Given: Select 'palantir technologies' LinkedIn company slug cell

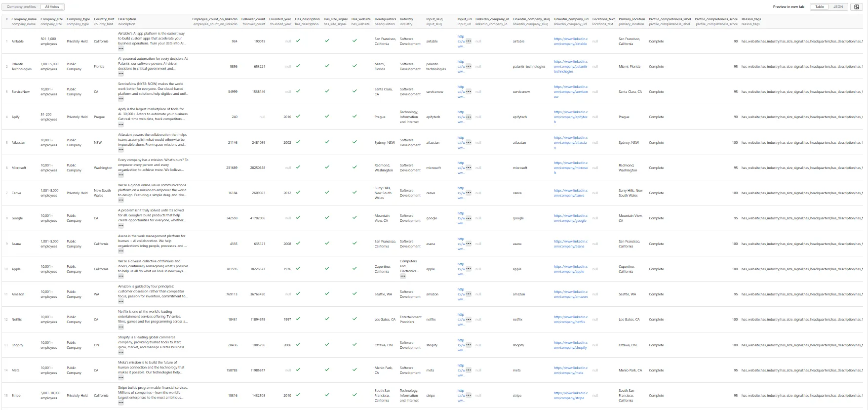Looking at the screenshot, I should point(529,66).
